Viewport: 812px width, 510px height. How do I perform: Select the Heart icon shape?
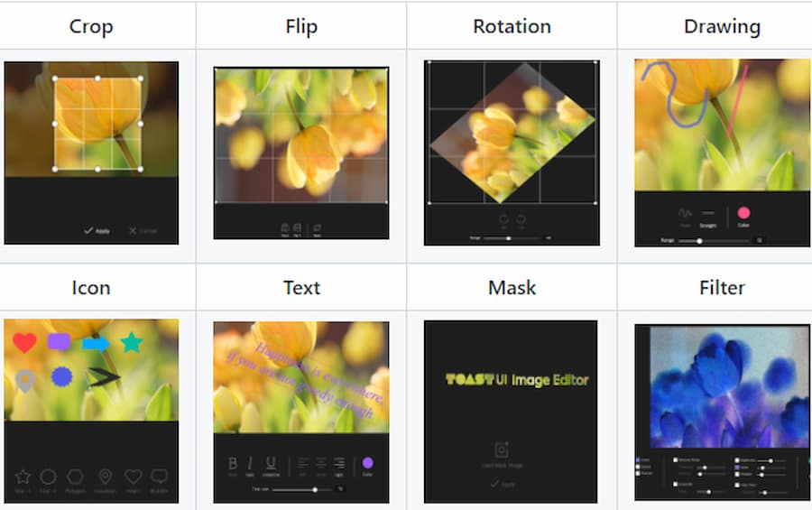click(x=133, y=477)
